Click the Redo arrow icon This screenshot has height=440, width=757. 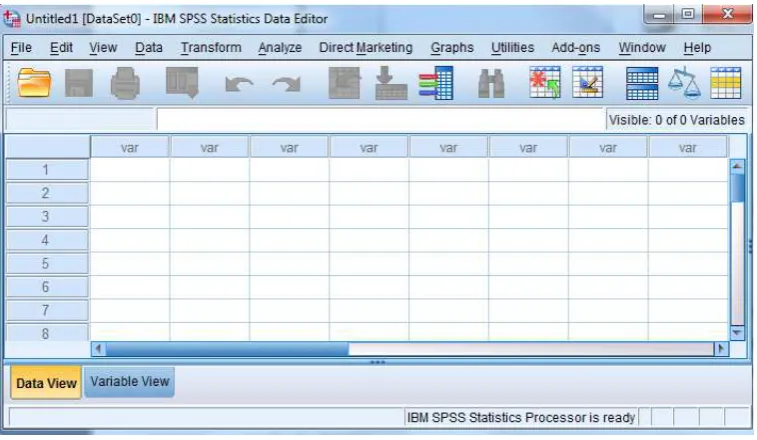(286, 85)
